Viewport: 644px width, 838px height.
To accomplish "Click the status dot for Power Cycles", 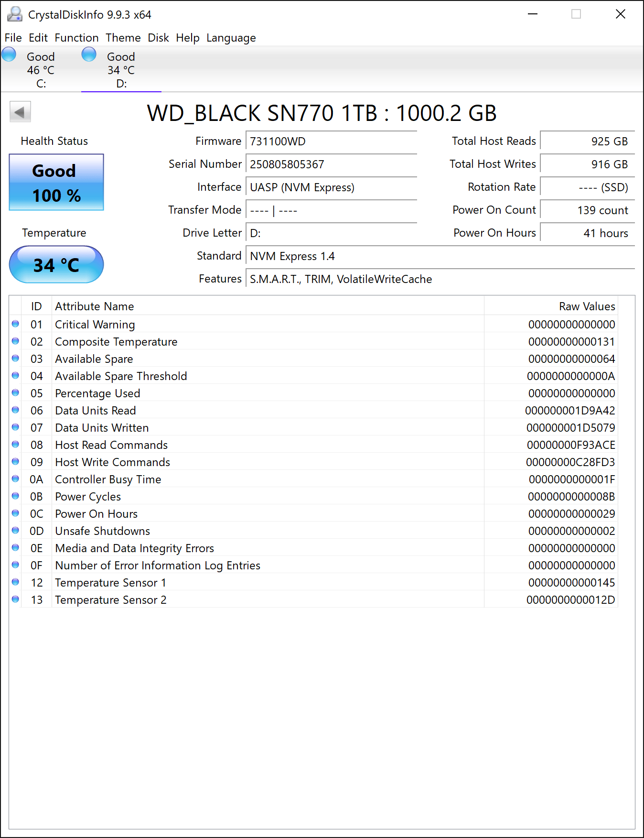I will point(15,496).
